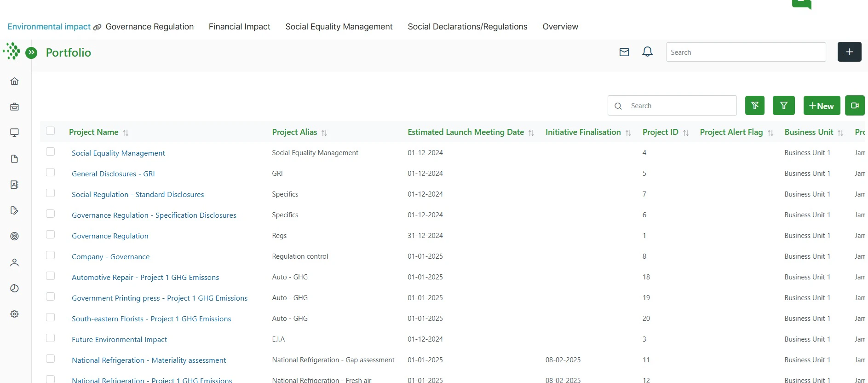Open the notifications bell icon
The width and height of the screenshot is (868, 383).
click(x=647, y=52)
